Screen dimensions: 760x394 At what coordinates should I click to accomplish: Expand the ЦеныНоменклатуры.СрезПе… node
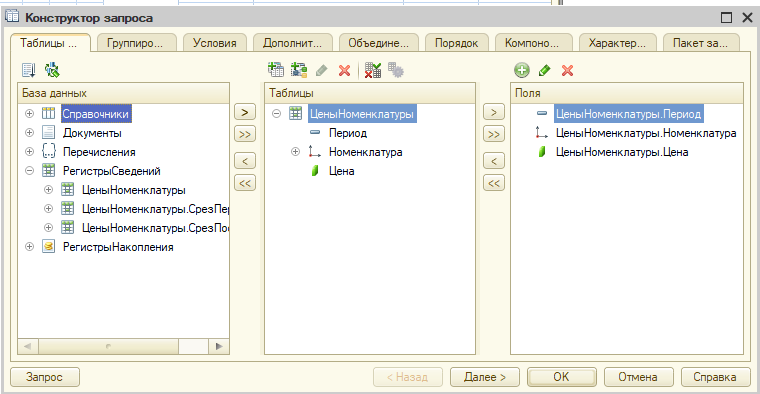click(48, 208)
